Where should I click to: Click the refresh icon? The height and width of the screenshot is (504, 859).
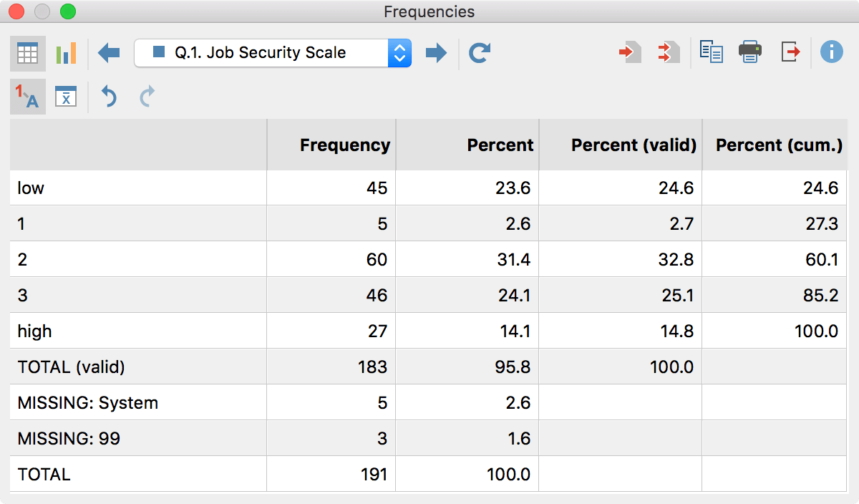coord(480,53)
